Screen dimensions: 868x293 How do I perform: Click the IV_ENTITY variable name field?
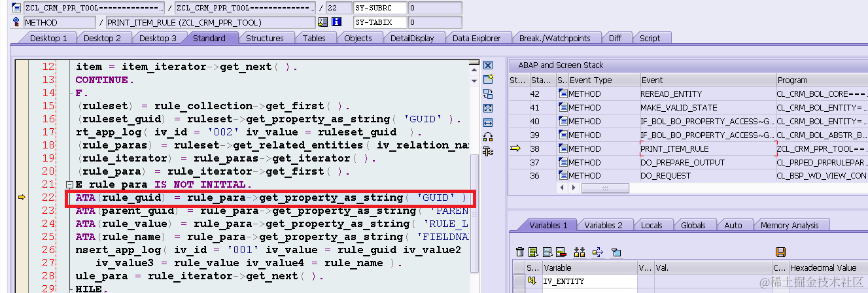click(589, 281)
